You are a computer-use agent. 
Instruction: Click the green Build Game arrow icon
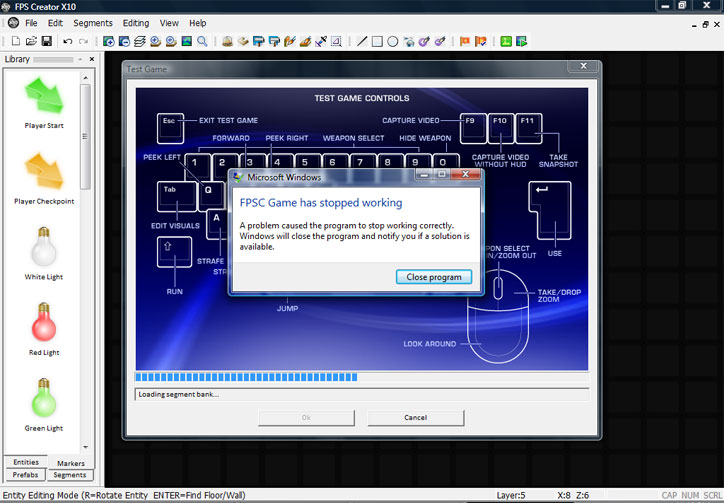click(522, 42)
